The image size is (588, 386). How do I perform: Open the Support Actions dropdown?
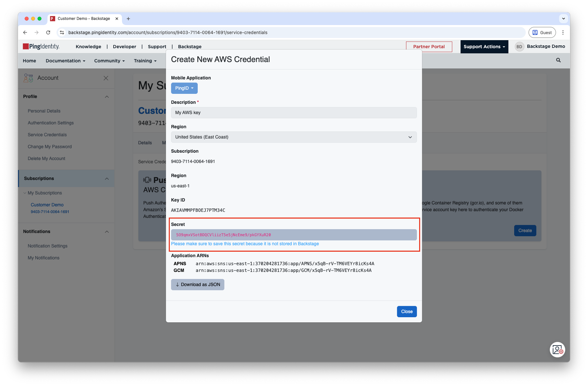(484, 47)
